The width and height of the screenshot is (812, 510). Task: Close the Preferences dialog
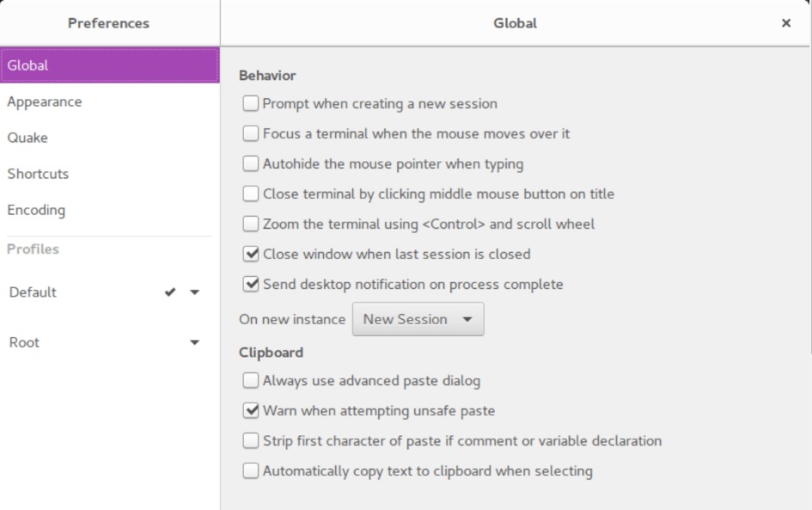[785, 23]
